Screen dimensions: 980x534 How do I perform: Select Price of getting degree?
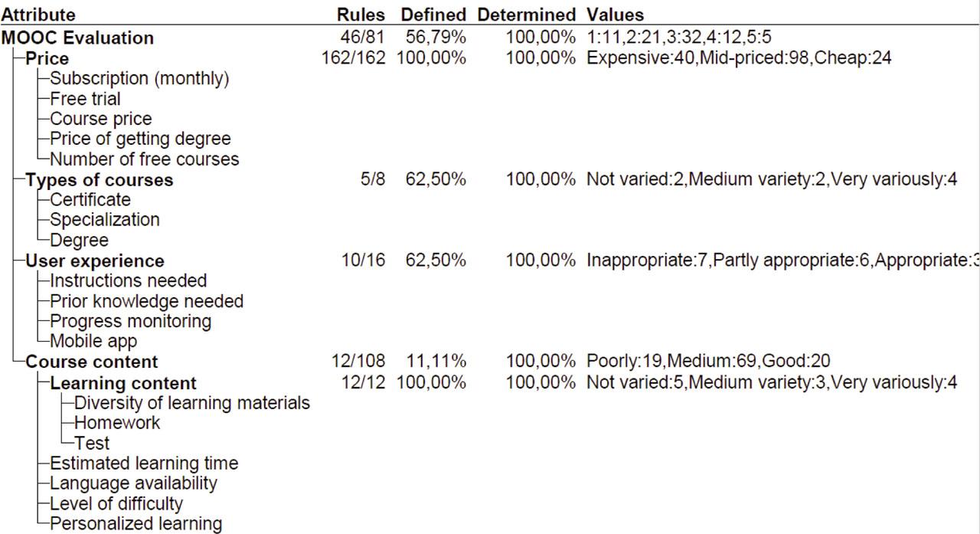[x=140, y=139]
